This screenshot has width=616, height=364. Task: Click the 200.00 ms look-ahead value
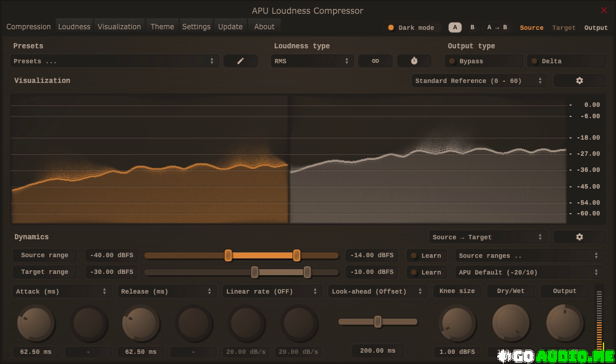click(377, 351)
